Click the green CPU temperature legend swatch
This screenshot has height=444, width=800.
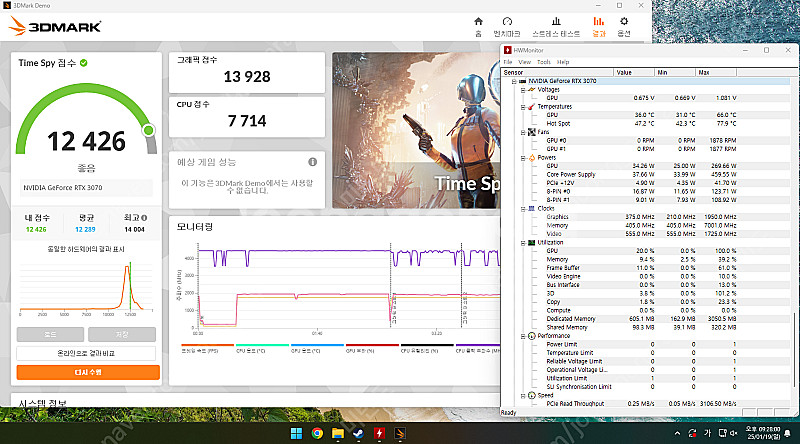coord(262,345)
